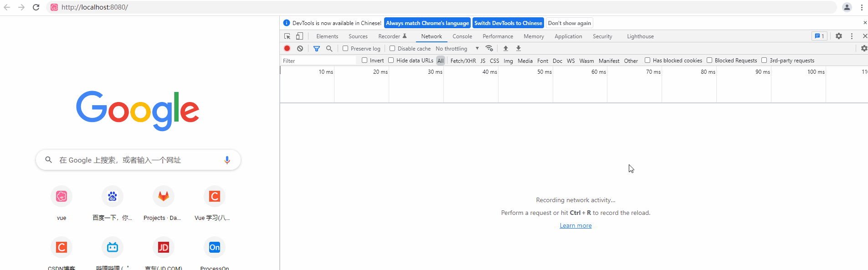The height and width of the screenshot is (270, 868).
Task: Filter requests by JS type
Action: [x=483, y=61]
